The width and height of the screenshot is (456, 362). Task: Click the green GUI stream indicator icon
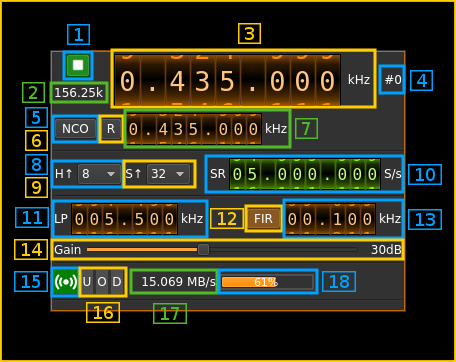point(66,282)
